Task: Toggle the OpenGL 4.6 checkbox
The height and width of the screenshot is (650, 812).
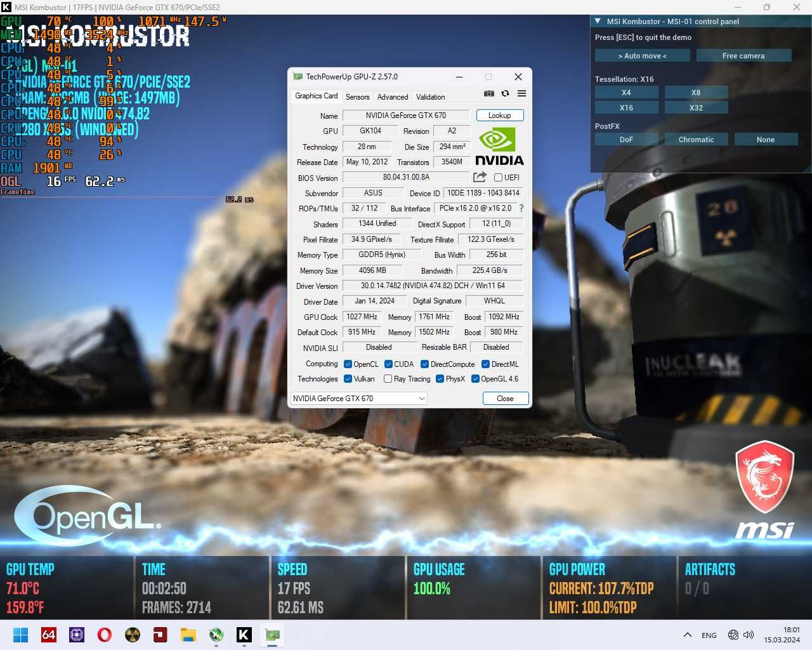Action: coord(475,379)
